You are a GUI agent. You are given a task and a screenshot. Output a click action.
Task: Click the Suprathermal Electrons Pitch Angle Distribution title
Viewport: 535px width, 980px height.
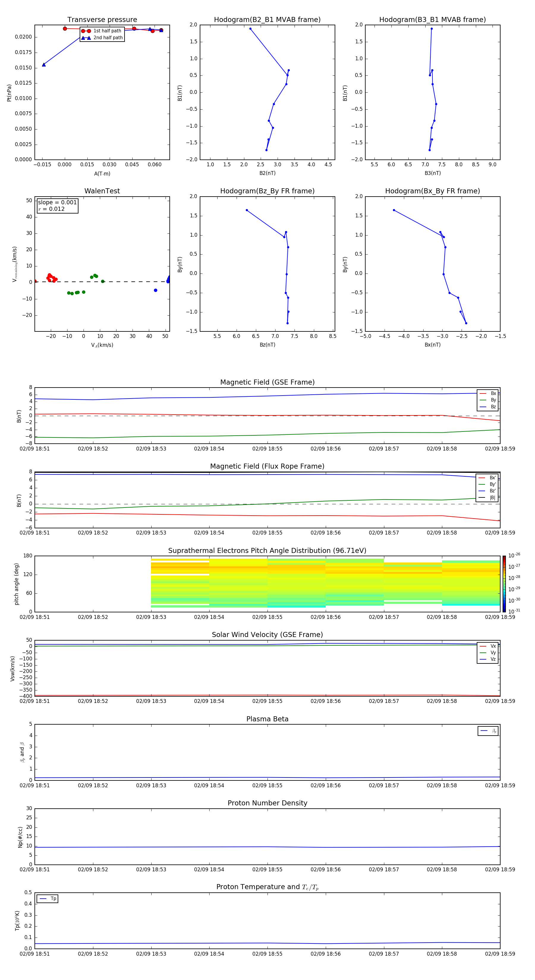click(267, 551)
